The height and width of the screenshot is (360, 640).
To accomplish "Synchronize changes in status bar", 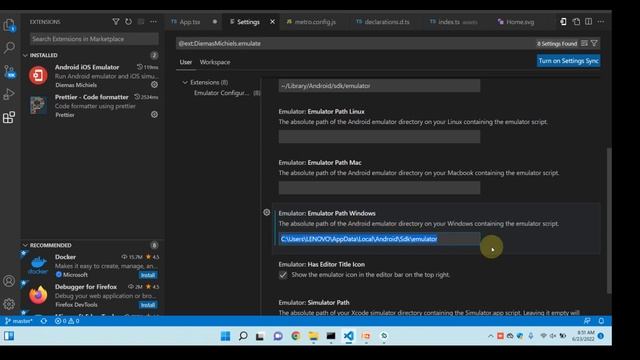I will (x=44, y=321).
